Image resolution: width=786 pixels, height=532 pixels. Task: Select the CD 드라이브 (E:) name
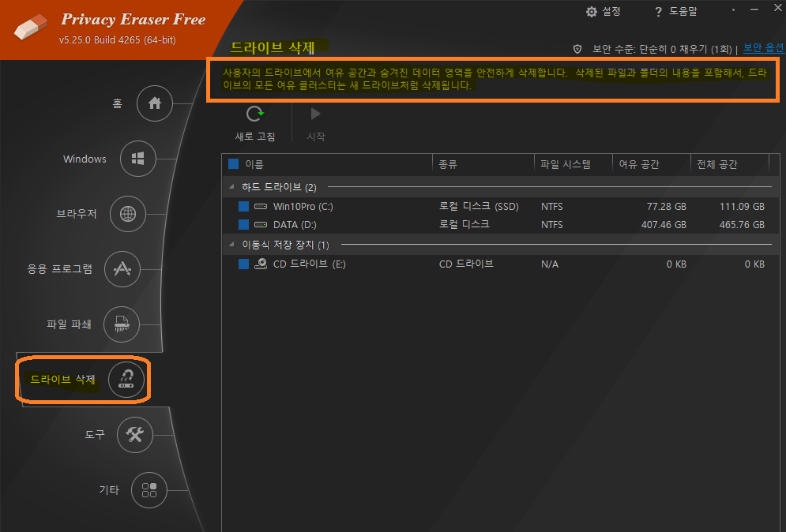310,264
